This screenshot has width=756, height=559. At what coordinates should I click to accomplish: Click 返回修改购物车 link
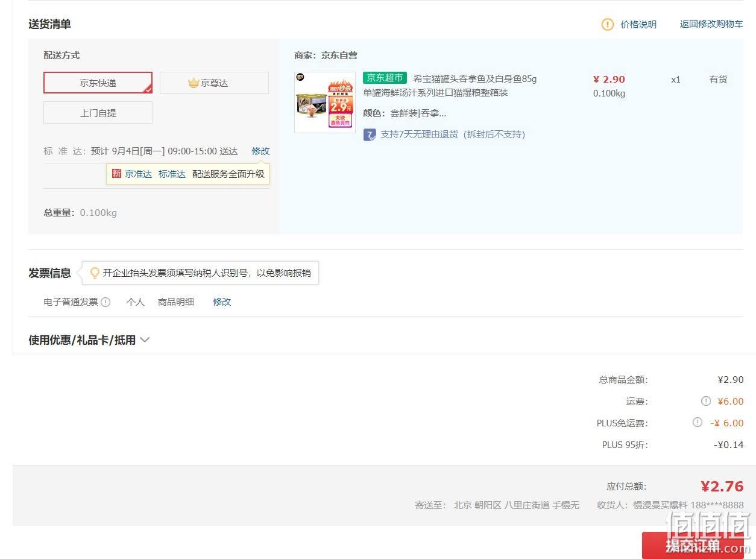pyautogui.click(x=711, y=24)
